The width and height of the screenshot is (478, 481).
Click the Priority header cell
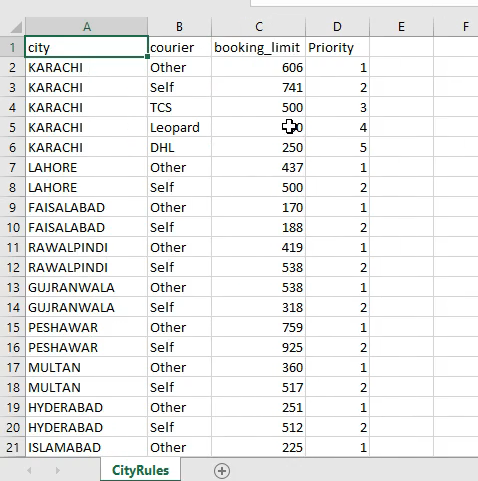(x=337, y=47)
